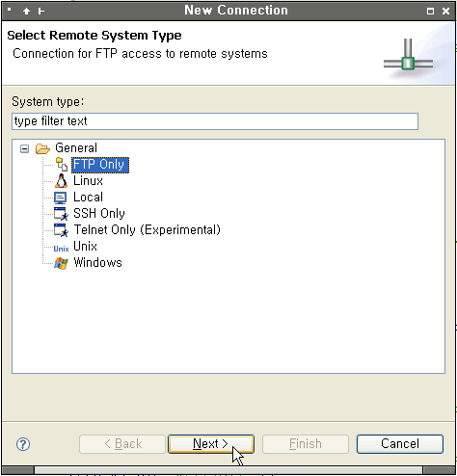Maximize the New Connection window
457x476 pixels.
pos(430,12)
